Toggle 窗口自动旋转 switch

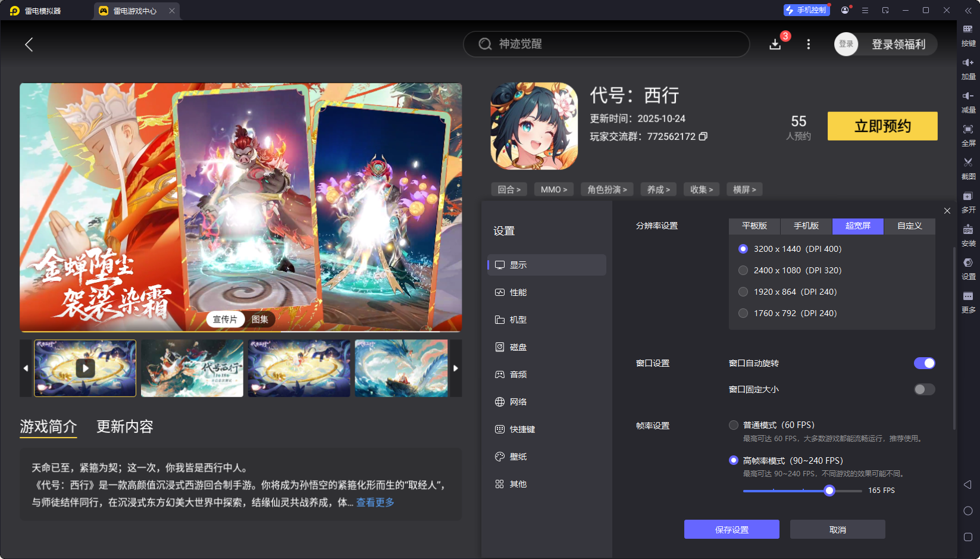click(x=925, y=363)
